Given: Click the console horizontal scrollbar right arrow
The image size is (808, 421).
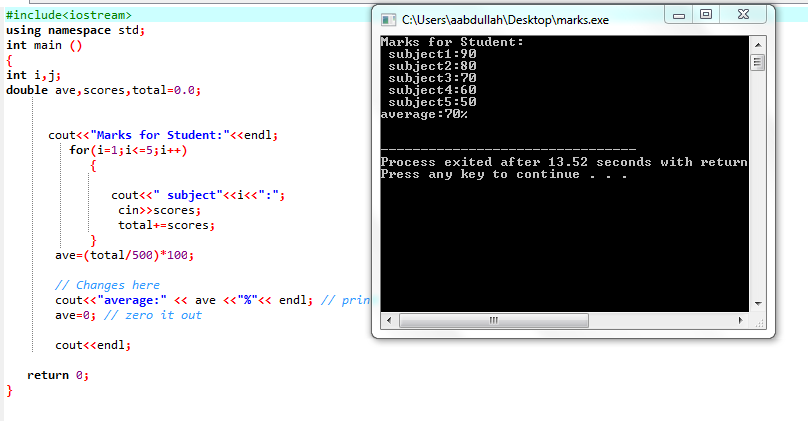Looking at the screenshot, I should pyautogui.click(x=741, y=321).
